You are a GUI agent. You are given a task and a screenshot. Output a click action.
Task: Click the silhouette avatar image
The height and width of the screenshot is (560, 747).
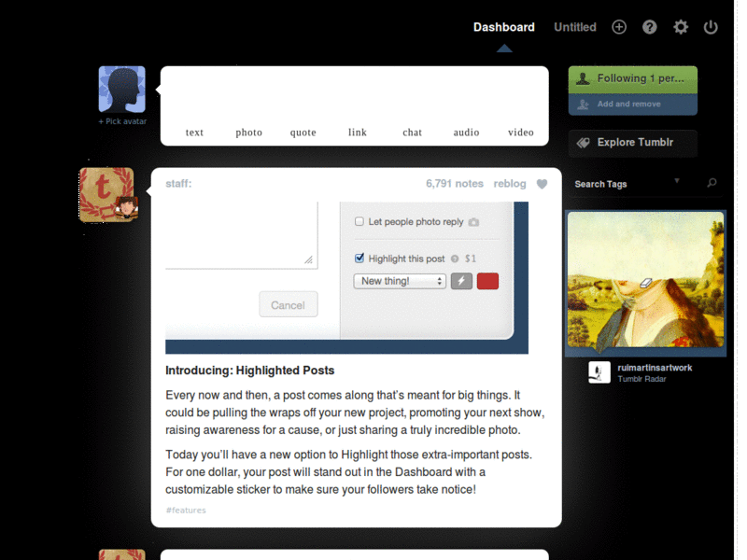coord(122,89)
